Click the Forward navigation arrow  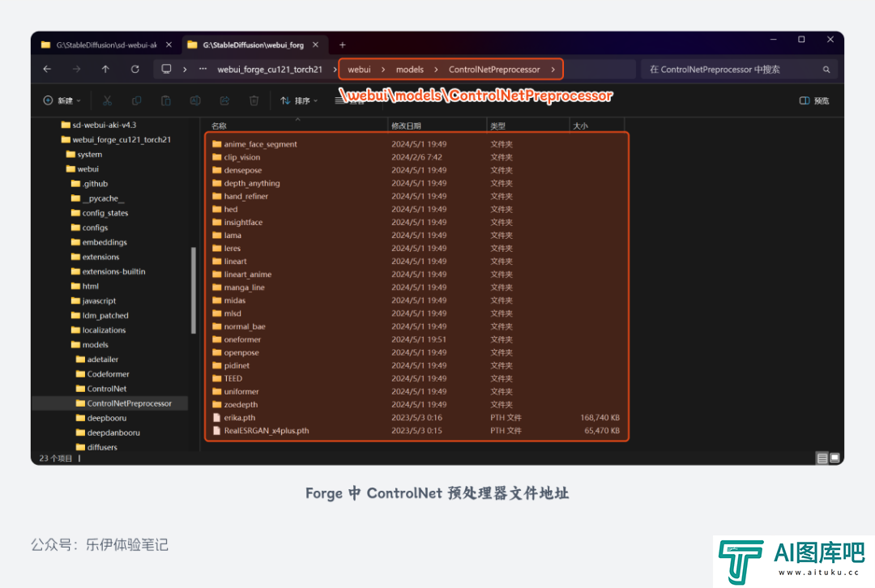coord(76,69)
